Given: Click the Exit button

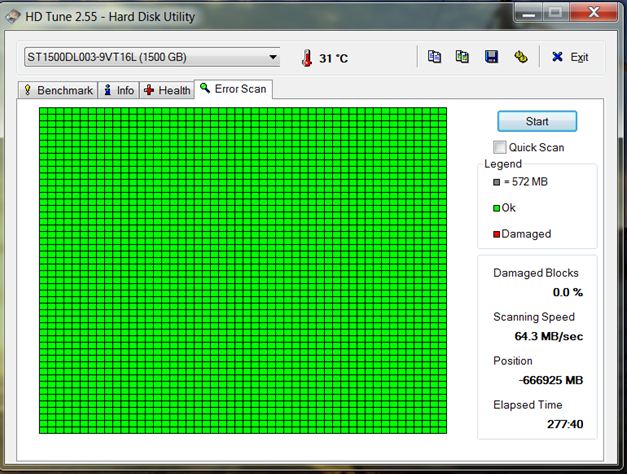Looking at the screenshot, I should 570,57.
